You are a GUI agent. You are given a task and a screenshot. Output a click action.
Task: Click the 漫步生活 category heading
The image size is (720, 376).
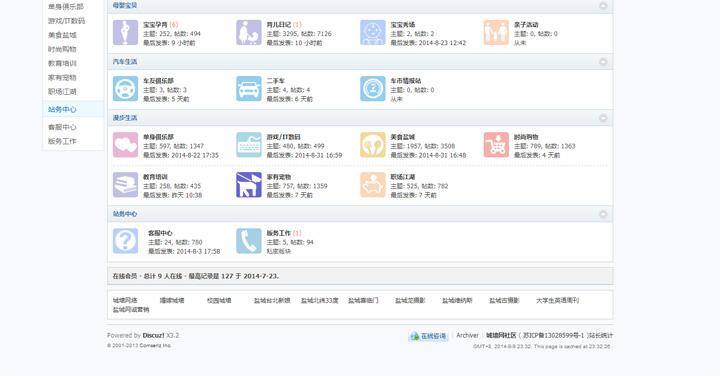[x=125, y=118]
